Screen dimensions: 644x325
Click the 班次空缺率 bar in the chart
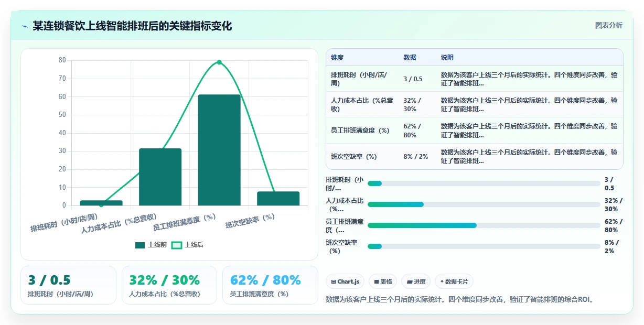pos(278,199)
